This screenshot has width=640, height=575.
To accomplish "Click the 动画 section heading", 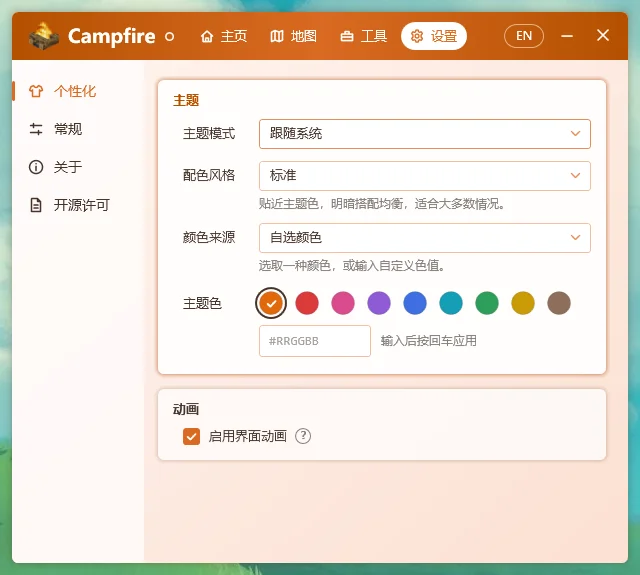I will (x=186, y=409).
